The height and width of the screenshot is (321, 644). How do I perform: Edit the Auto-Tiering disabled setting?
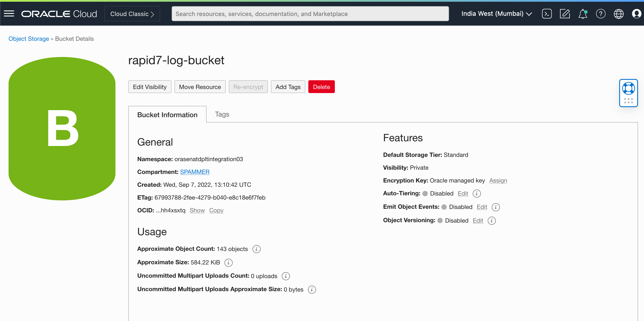(x=463, y=193)
